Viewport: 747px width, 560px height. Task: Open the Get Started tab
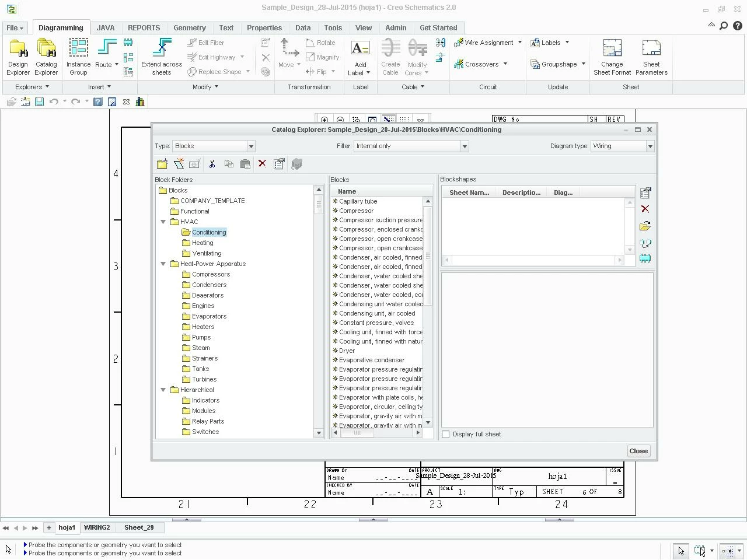[438, 27]
